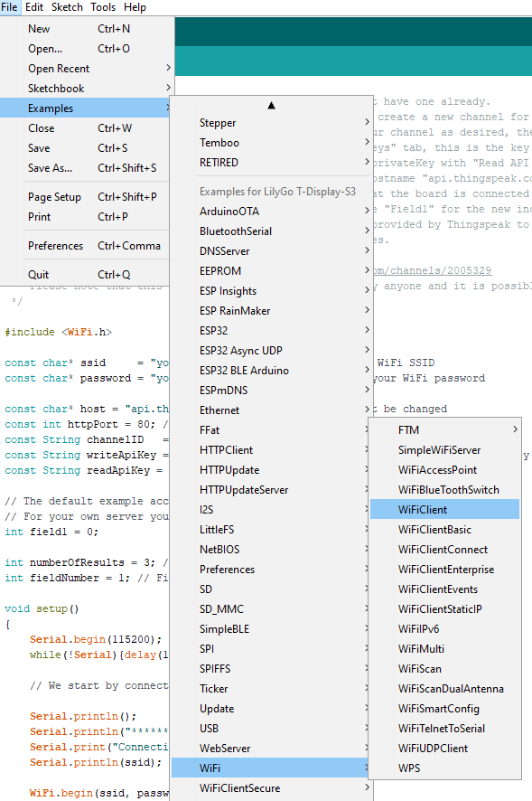Open the WiFiClientBasic example
Image resolution: width=532 pixels, height=801 pixels.
(444, 530)
